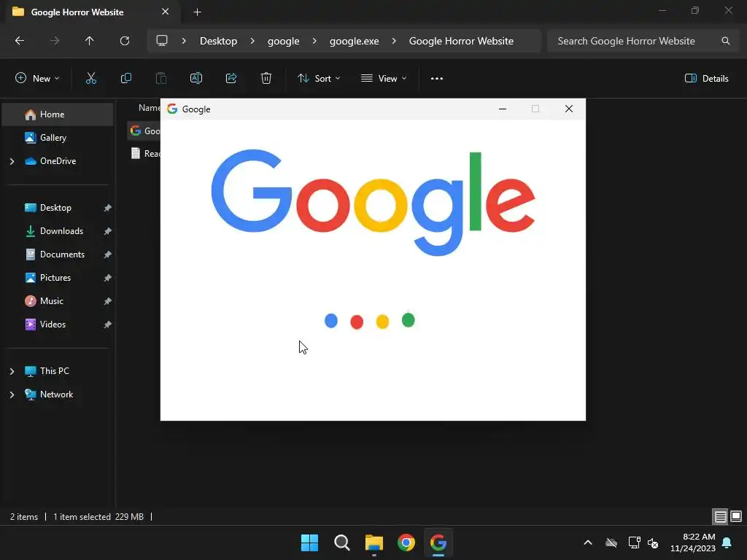This screenshot has width=747, height=560.
Task: Select Home in the sidebar
Action: (x=58, y=114)
